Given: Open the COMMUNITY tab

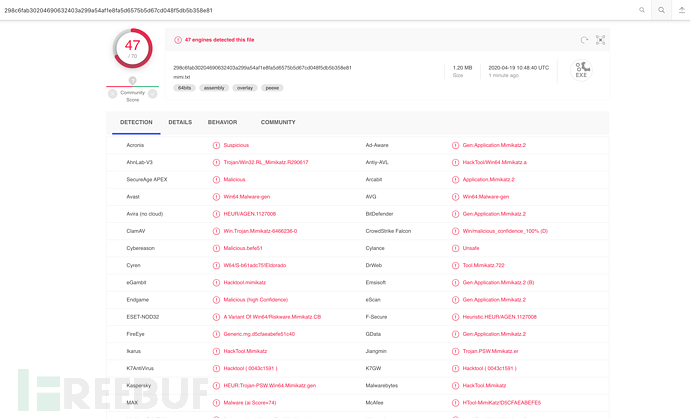Looking at the screenshot, I should 278,122.
